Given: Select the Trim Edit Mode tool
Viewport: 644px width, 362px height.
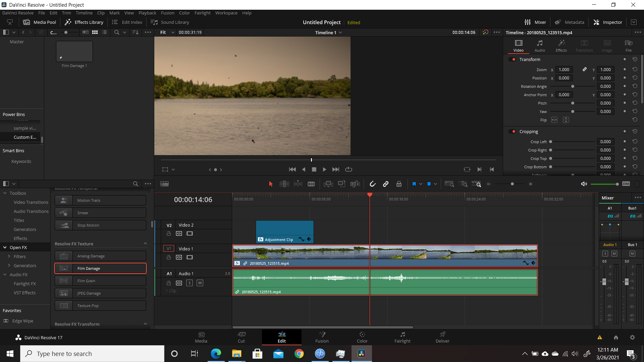Looking at the screenshot, I should point(284,184).
